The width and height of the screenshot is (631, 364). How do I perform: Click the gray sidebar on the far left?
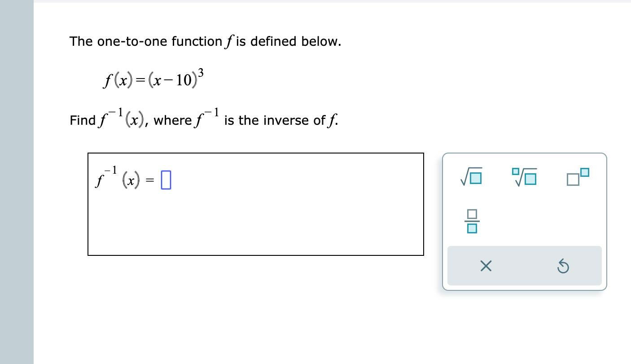[16, 180]
